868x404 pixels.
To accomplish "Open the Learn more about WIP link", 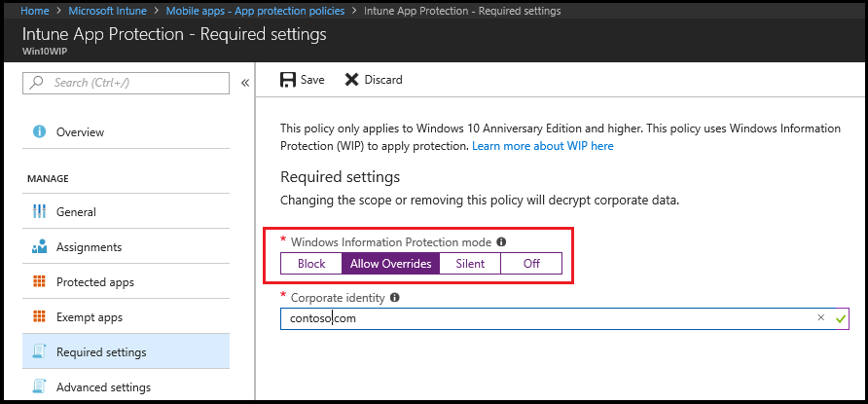I will [543, 146].
